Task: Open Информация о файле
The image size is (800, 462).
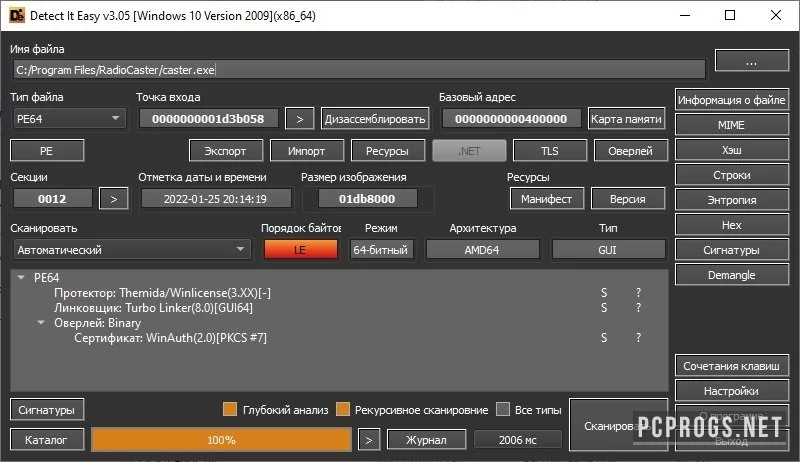Action: [x=732, y=100]
